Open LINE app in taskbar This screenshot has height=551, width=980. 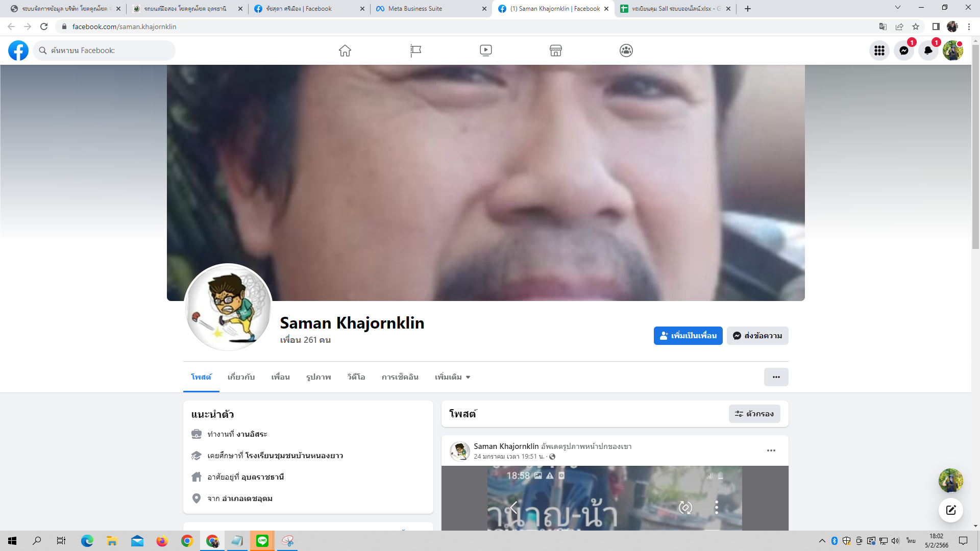pyautogui.click(x=262, y=541)
